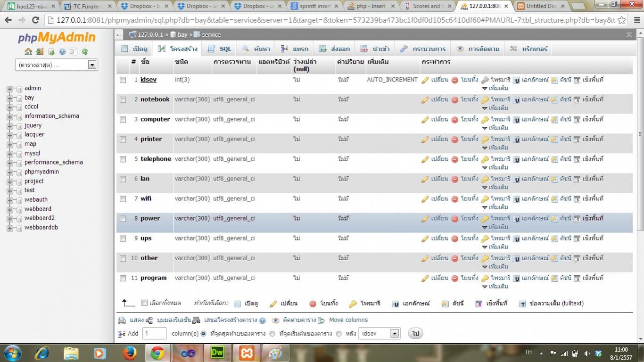Click the eye icon for ติดตามตาราง
The image size is (644, 362).
[x=276, y=321]
